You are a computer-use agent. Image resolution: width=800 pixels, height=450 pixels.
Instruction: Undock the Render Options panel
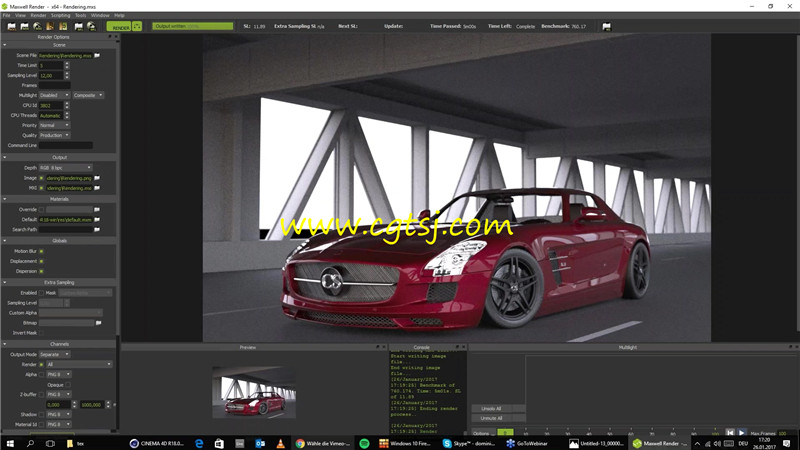pyautogui.click(x=110, y=37)
